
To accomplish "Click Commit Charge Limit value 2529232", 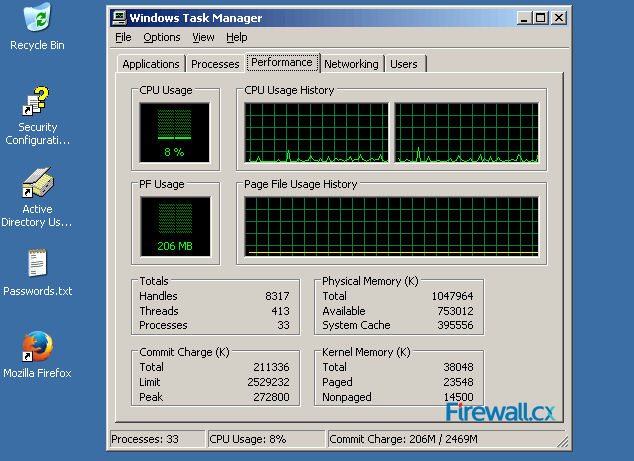I will click(268, 382).
